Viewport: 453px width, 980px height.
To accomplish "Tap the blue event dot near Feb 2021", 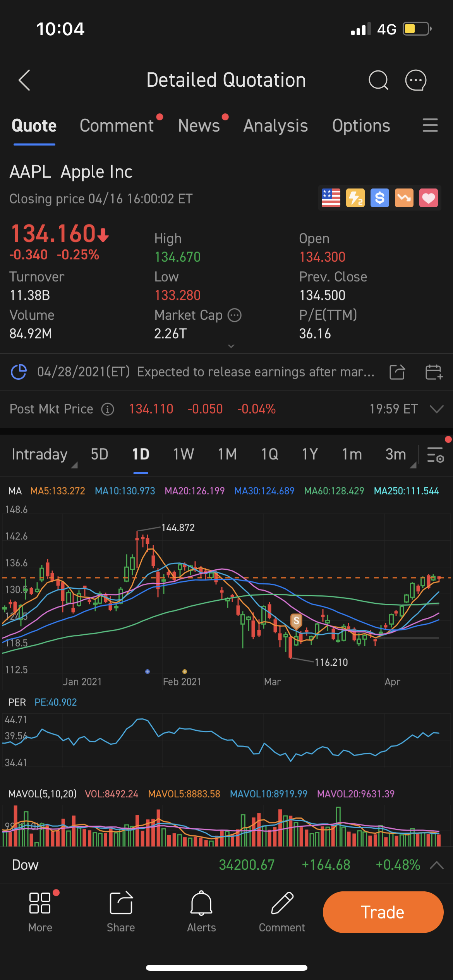I will [148, 672].
